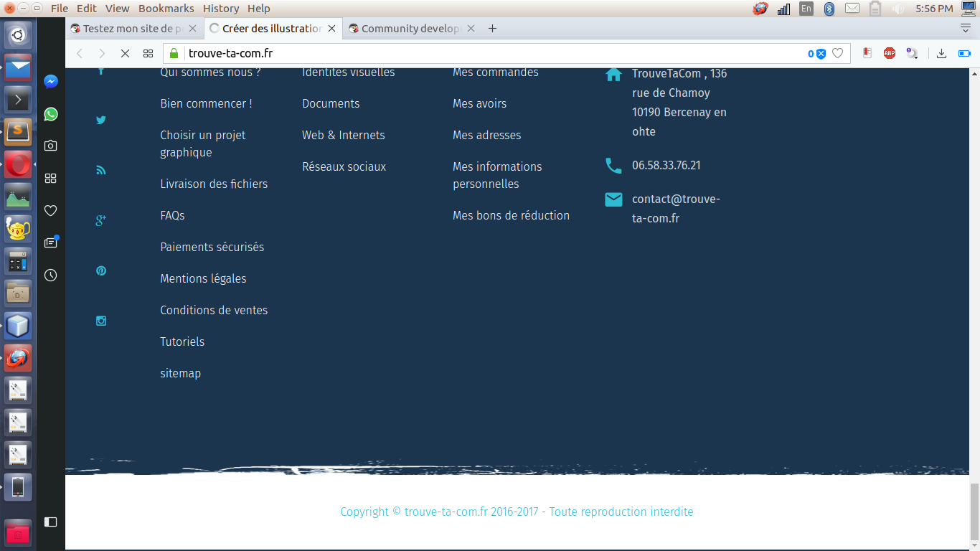Click the snapshot camera sidebar icon

click(50, 146)
